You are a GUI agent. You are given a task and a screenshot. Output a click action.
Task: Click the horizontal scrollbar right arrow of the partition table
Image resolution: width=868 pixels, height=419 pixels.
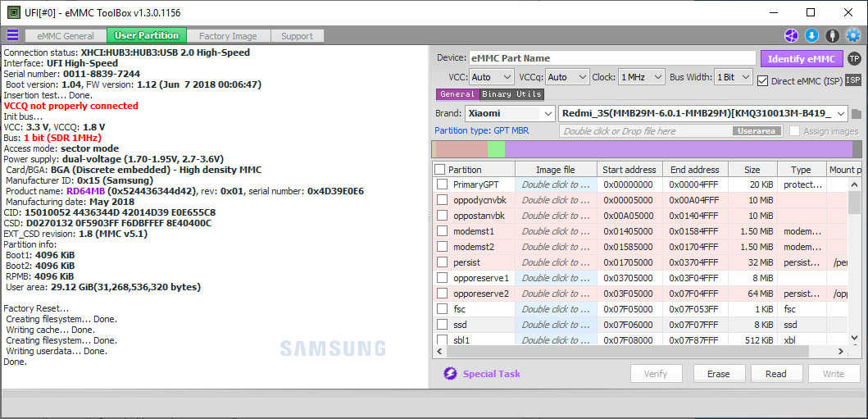coord(840,352)
